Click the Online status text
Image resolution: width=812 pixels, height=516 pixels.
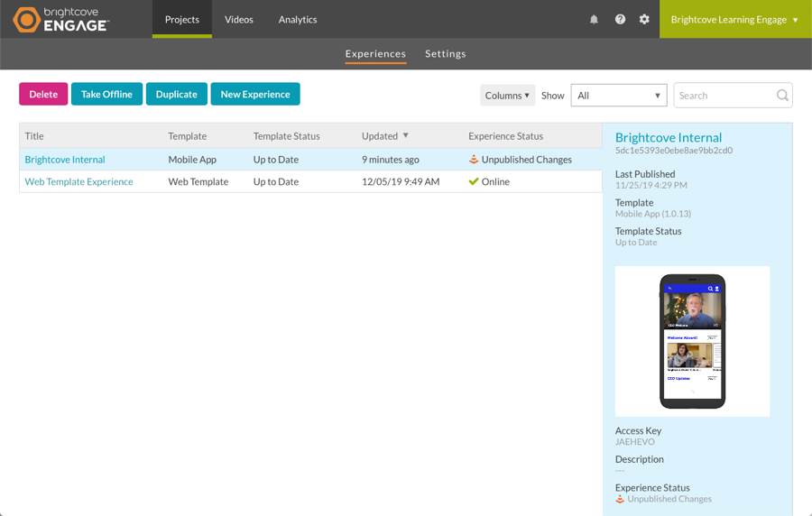click(x=495, y=181)
